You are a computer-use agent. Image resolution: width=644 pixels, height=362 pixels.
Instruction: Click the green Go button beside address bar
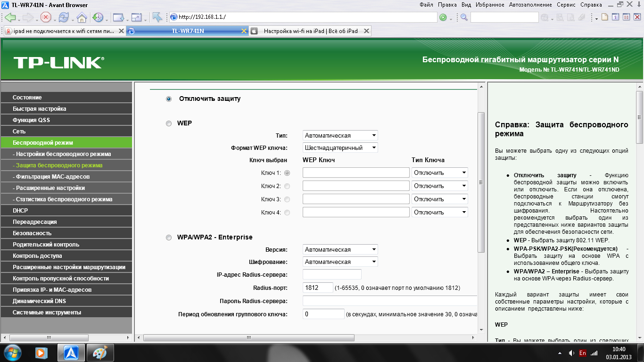pos(443,17)
